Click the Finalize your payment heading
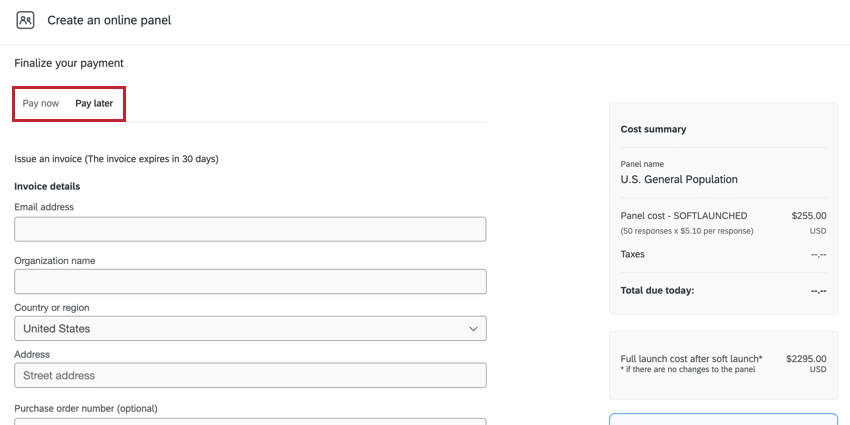The image size is (850, 425). click(69, 63)
